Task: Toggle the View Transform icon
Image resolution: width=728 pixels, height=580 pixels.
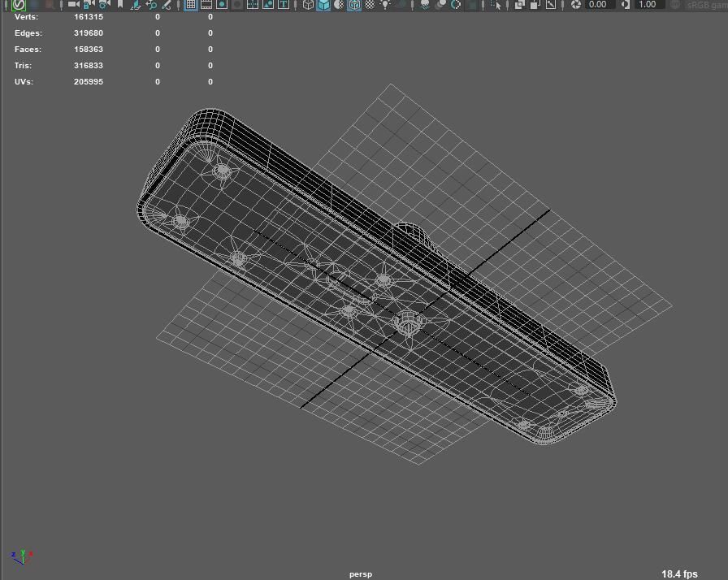Action: coord(675,5)
